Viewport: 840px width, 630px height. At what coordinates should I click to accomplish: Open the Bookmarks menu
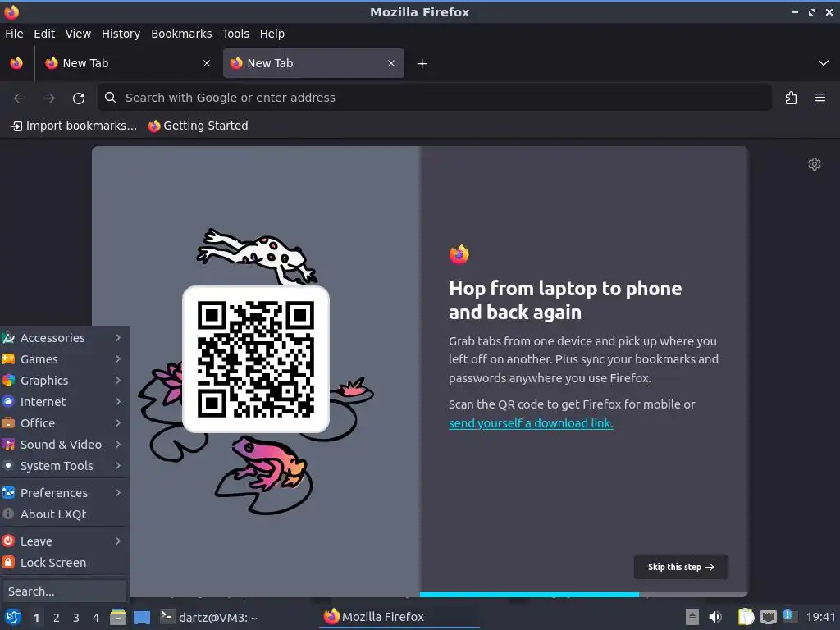181,34
